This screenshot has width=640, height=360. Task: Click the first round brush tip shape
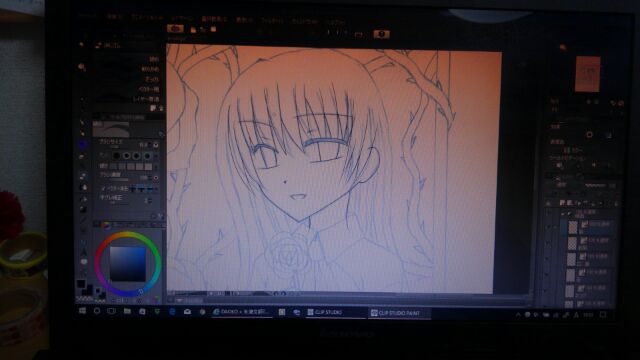tap(117, 156)
